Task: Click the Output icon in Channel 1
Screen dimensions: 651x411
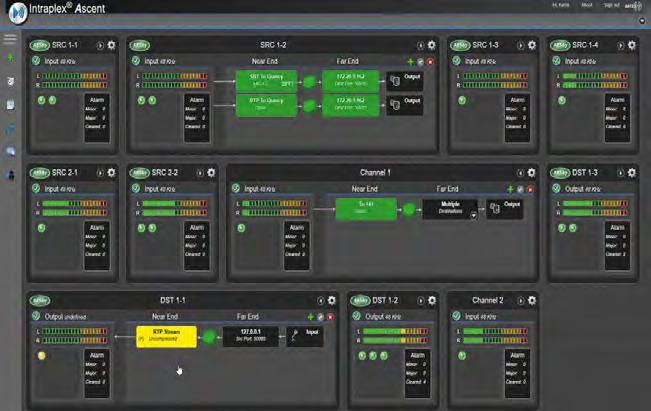Action: (x=504, y=208)
